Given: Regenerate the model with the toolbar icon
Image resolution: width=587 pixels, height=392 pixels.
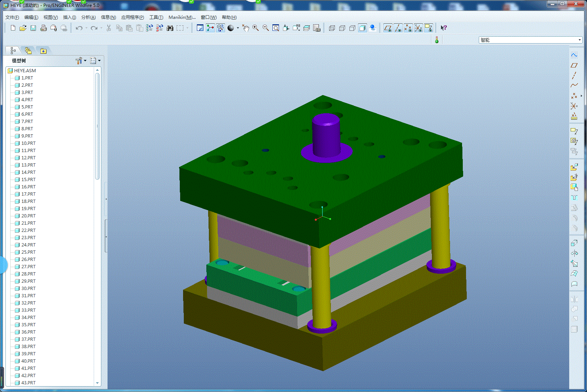Looking at the screenshot, I should tap(149, 28).
